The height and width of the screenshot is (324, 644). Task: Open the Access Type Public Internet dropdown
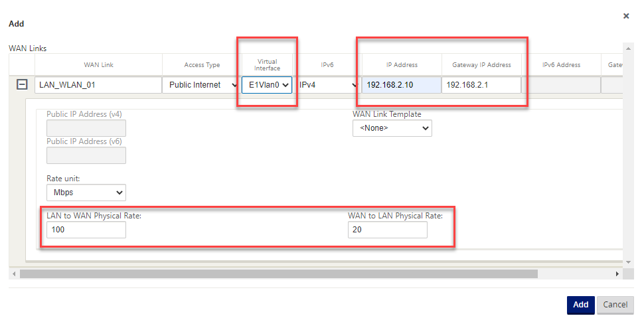[x=203, y=85]
